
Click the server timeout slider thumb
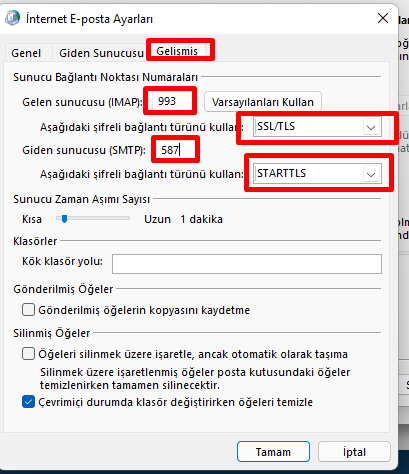pos(64,219)
